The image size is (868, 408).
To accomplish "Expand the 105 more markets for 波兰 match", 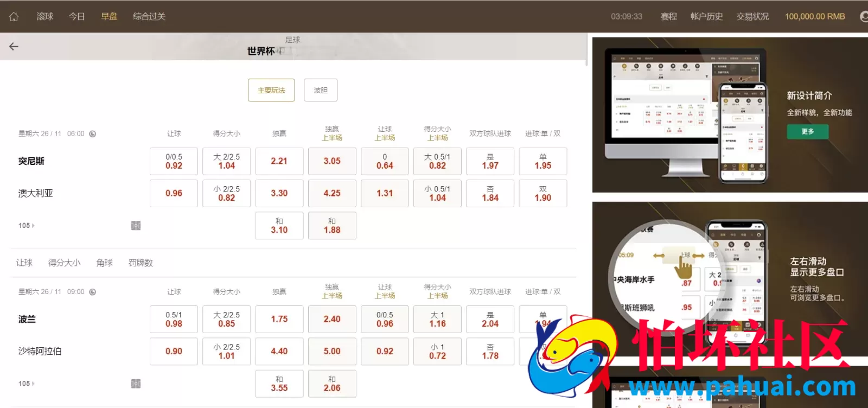I will point(26,384).
